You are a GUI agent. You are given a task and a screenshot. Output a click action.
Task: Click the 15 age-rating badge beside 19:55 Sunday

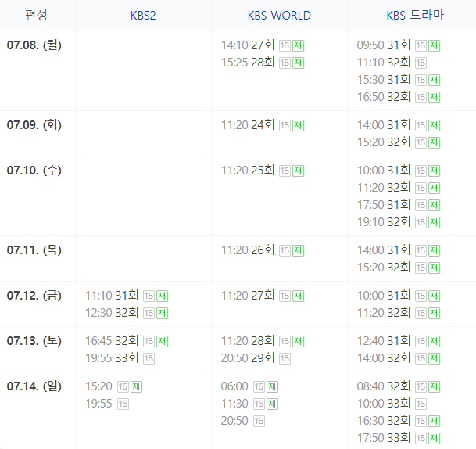[123, 404]
